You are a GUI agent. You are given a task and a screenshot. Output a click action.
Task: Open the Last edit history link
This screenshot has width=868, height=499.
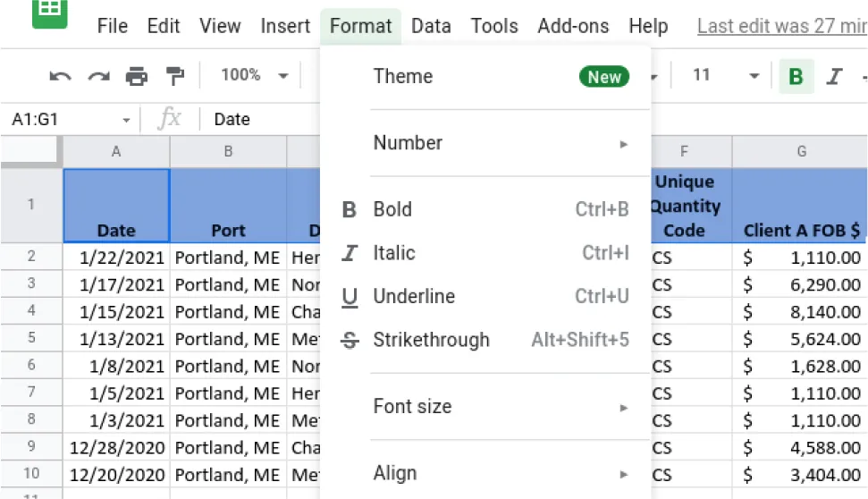tap(781, 26)
